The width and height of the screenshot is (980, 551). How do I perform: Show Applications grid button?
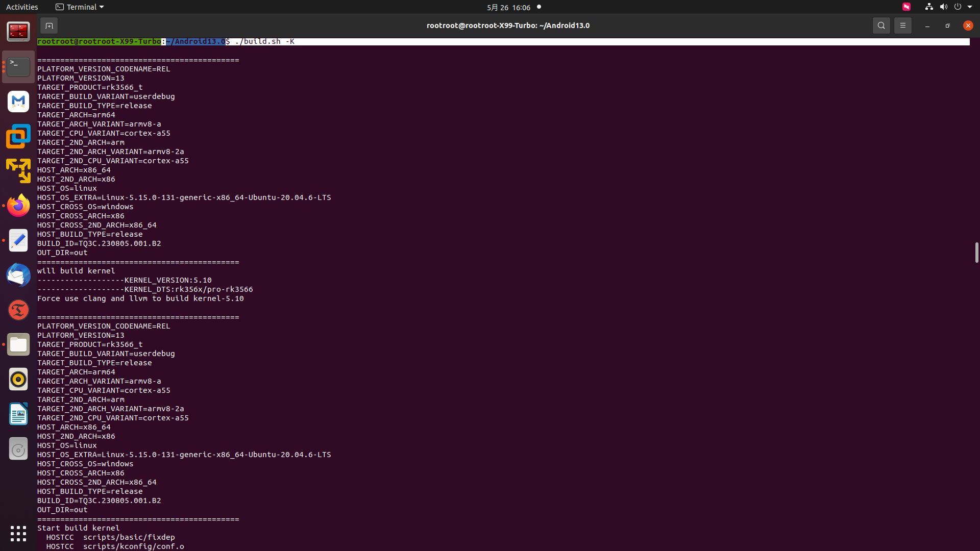coord(18,533)
